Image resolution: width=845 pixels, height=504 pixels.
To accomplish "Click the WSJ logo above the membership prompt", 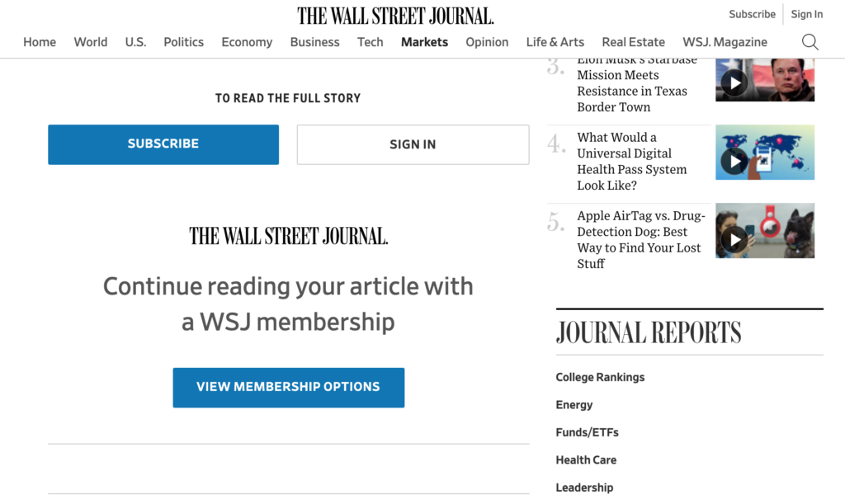I will click(x=288, y=236).
